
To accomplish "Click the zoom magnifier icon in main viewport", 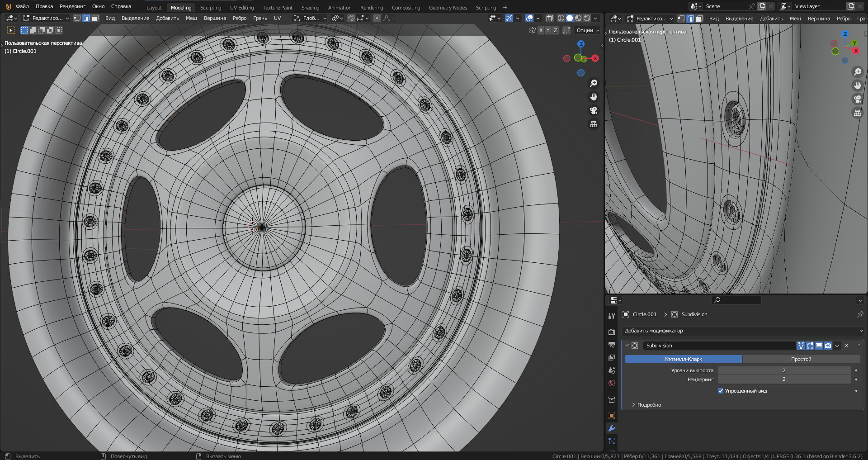I will pos(594,83).
